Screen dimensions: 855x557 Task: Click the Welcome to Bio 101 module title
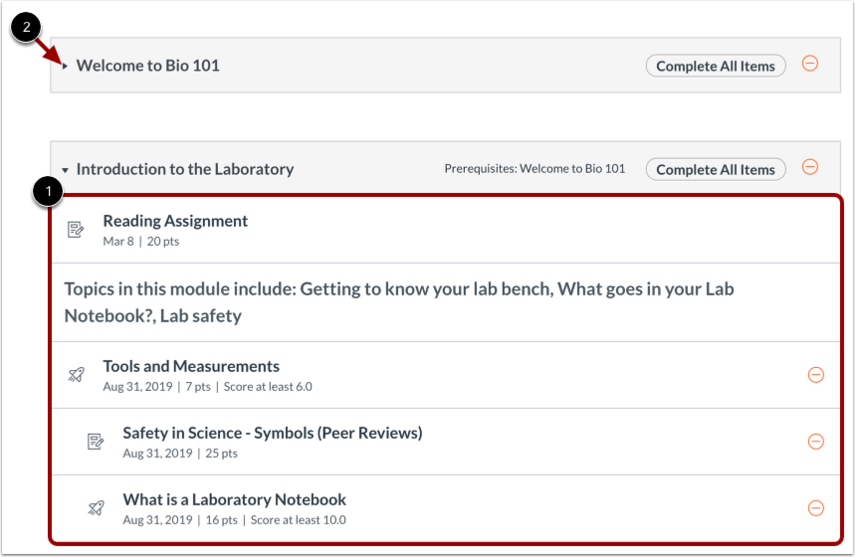[x=148, y=66]
